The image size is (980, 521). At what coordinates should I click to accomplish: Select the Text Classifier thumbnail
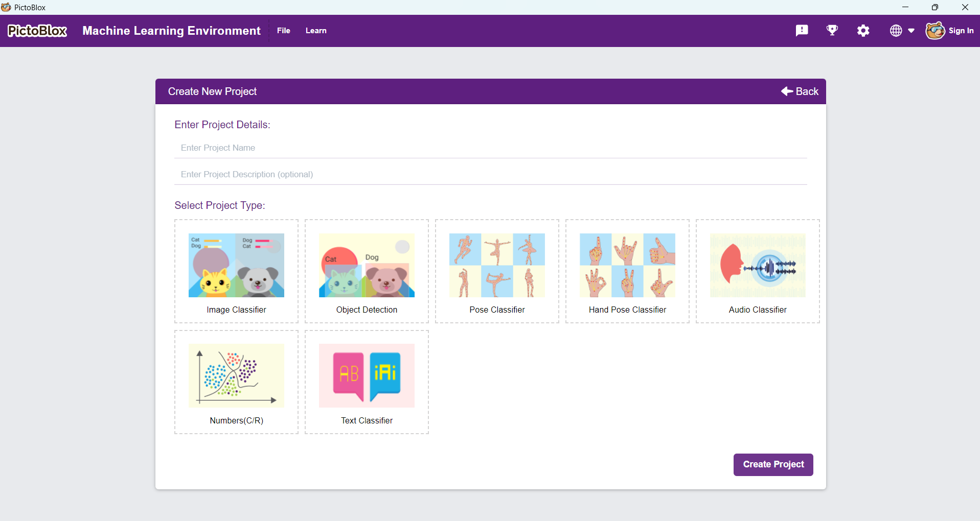[367, 375]
